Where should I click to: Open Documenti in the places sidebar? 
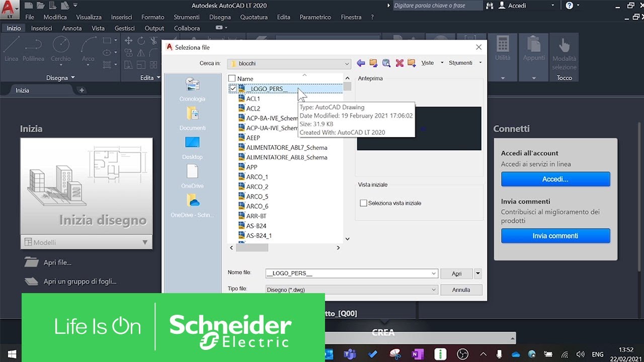point(192,119)
